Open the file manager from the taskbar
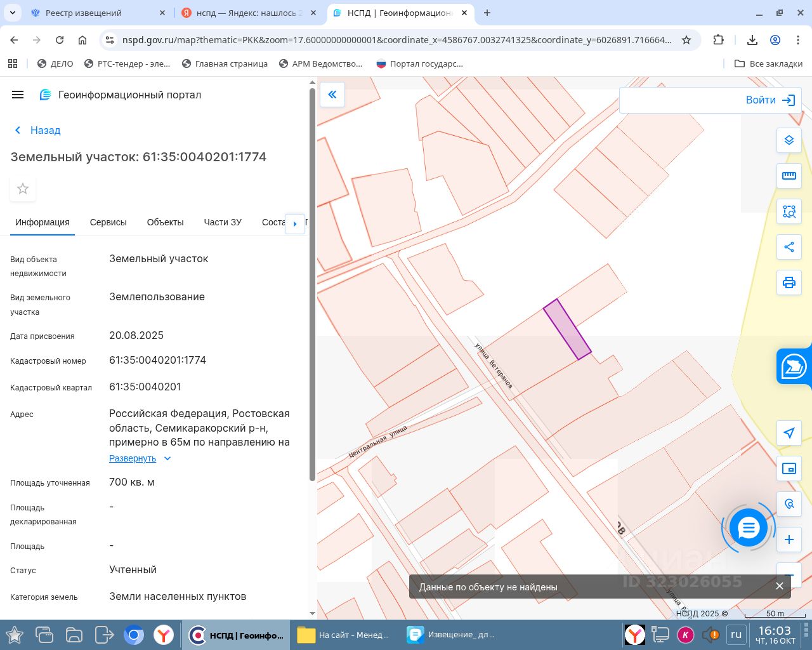The width and height of the screenshot is (812, 650). coord(74,635)
